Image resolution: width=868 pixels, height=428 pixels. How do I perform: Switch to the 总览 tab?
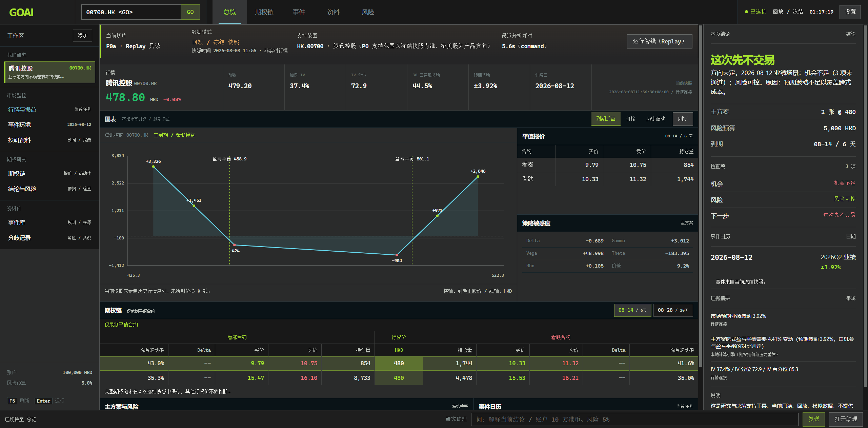[x=230, y=12]
